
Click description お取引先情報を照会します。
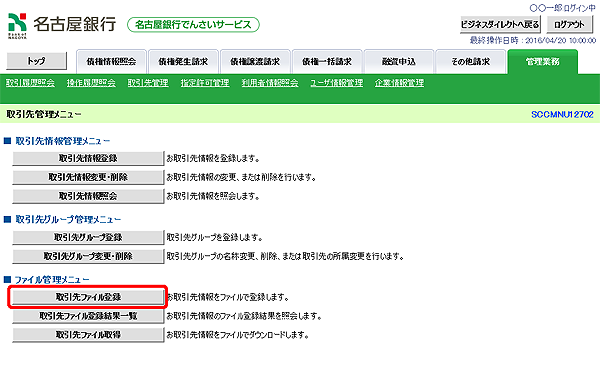tap(213, 196)
